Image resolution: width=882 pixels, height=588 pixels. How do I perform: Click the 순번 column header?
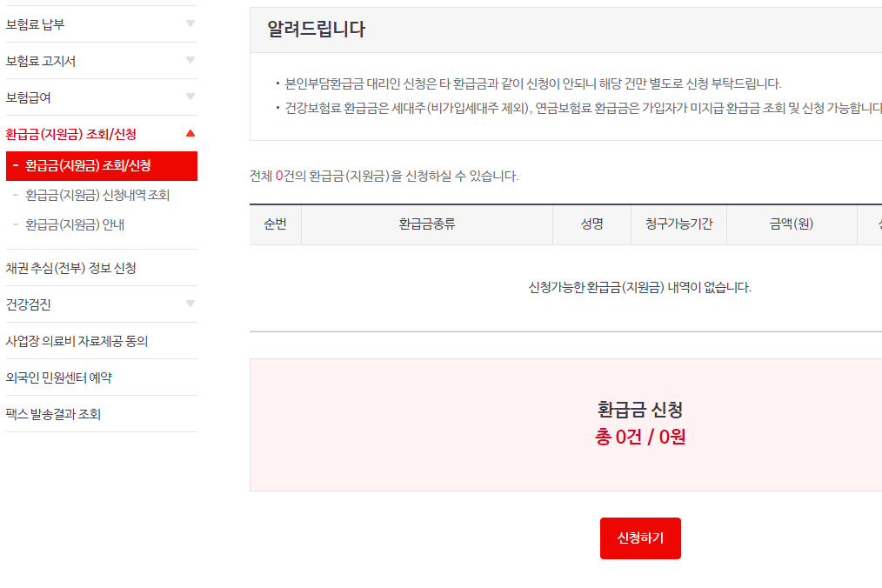tap(276, 224)
